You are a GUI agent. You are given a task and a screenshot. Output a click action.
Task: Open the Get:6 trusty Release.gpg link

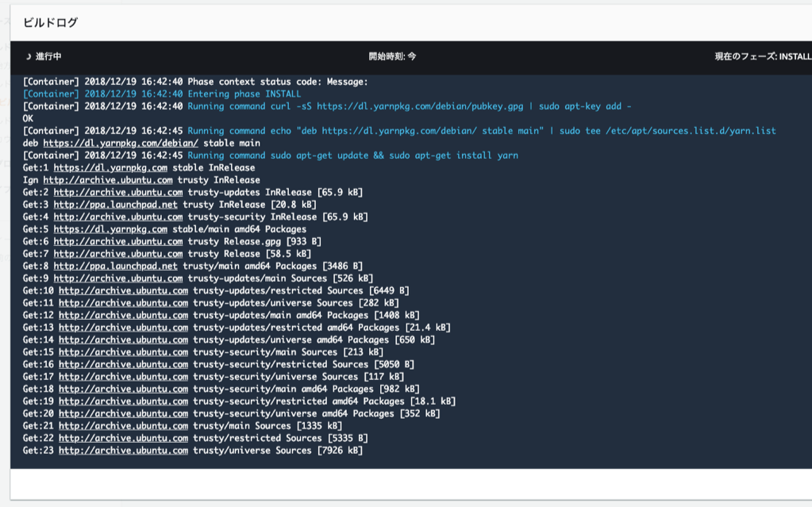click(118, 241)
